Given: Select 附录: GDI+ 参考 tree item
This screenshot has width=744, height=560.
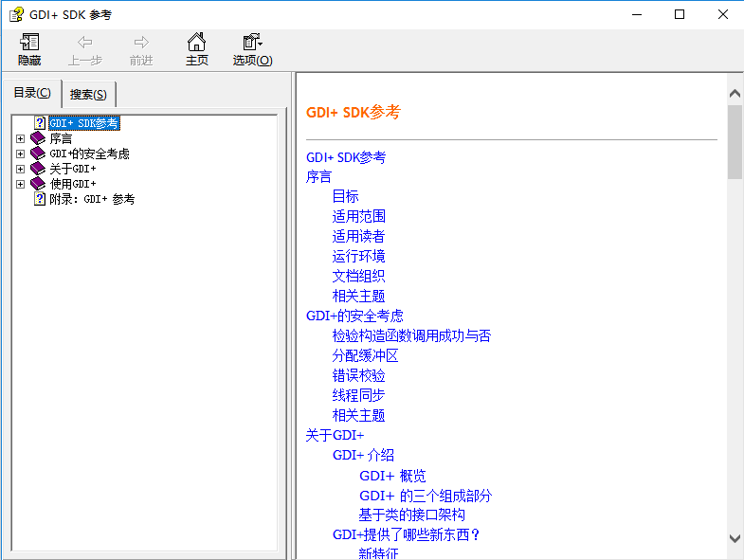Looking at the screenshot, I should [x=92, y=199].
